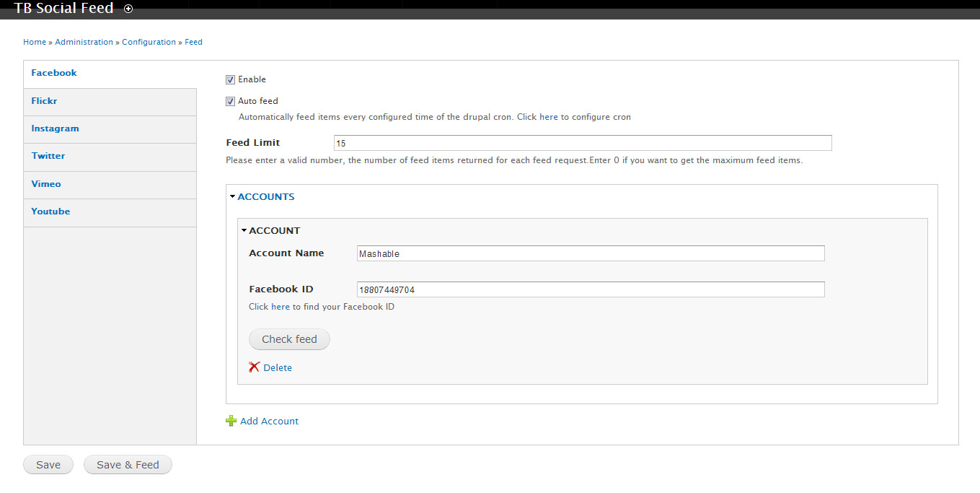Click the 'Please enter a valid number' help text

click(x=514, y=160)
